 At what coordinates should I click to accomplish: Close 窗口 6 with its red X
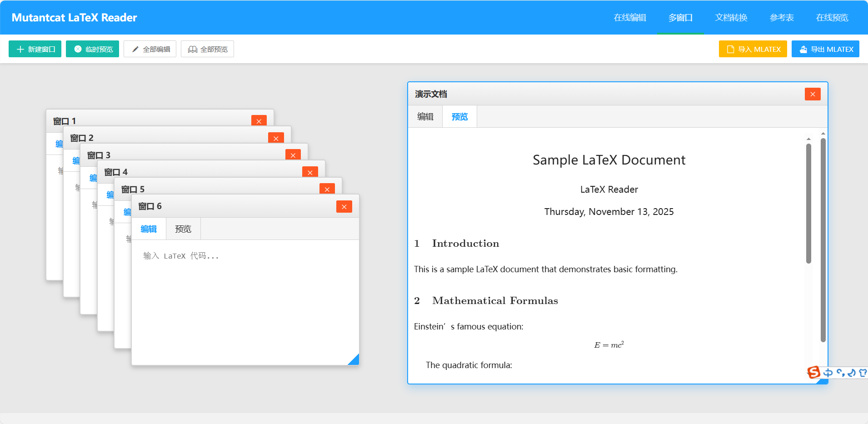[344, 206]
